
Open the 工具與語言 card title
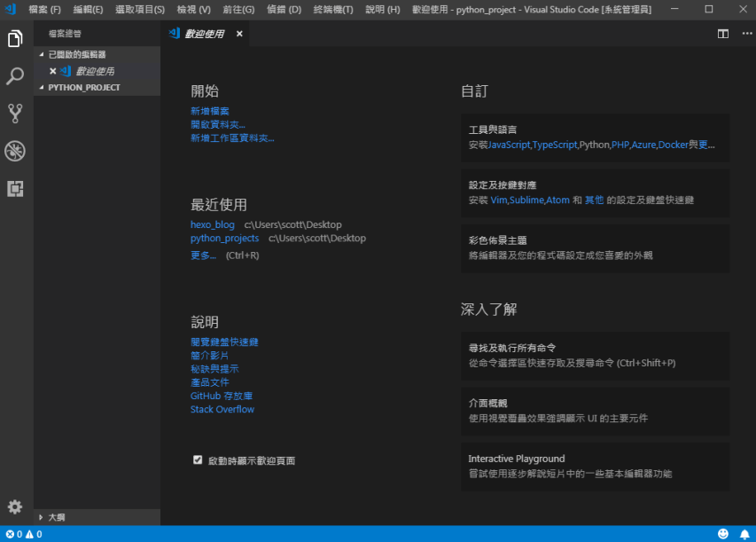tap(493, 130)
